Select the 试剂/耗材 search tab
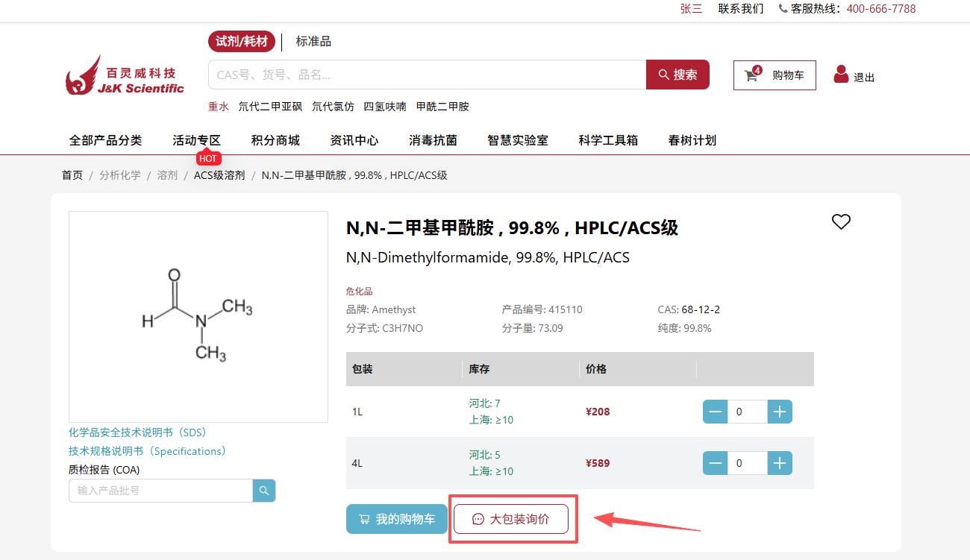The height and width of the screenshot is (560, 970). coord(241,42)
